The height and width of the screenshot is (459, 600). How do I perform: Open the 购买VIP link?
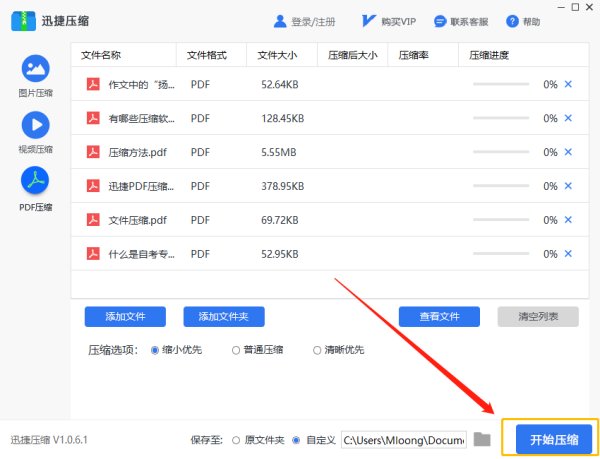(399, 22)
